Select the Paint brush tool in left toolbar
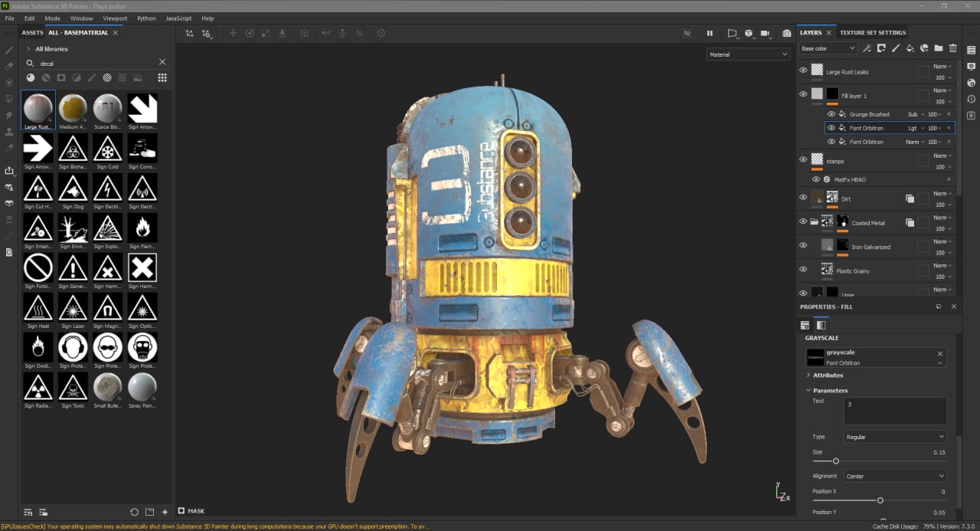980x531 pixels. pos(9,50)
